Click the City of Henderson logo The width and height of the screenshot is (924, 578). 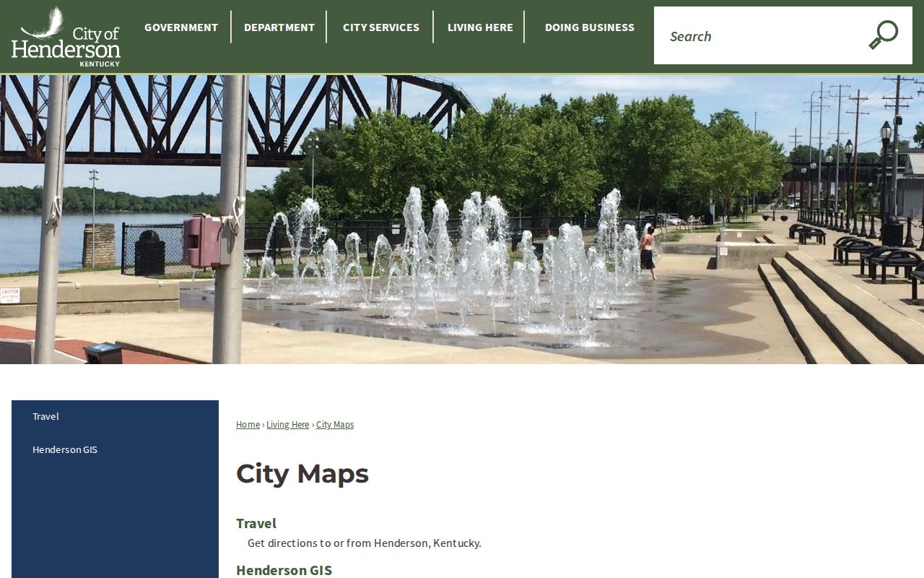tap(66, 36)
